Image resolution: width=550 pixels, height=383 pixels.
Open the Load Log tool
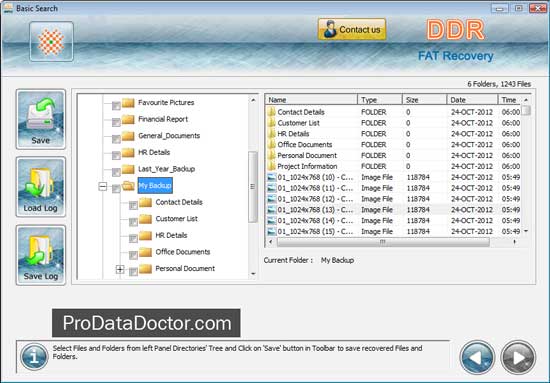click(41, 187)
